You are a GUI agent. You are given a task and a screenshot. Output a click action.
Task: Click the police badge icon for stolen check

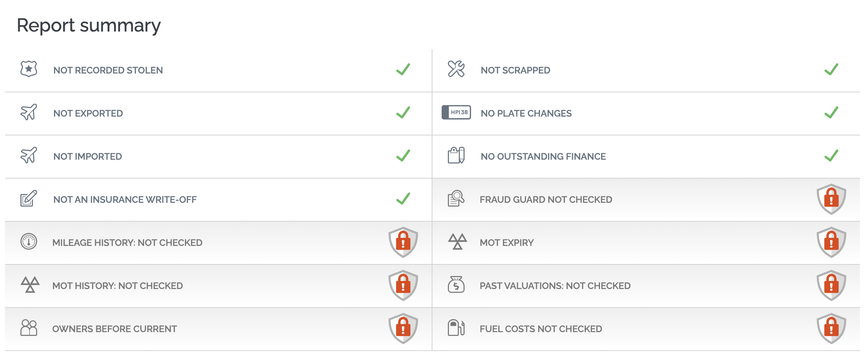28,69
